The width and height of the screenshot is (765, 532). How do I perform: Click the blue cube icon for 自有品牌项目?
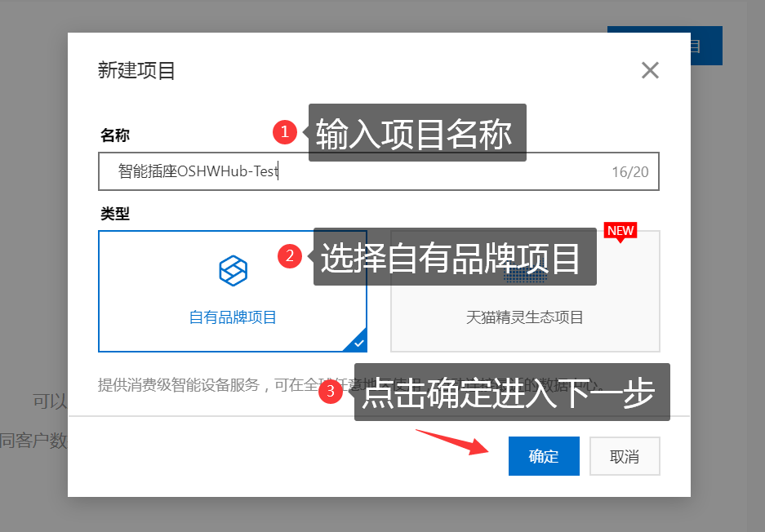coord(234,271)
